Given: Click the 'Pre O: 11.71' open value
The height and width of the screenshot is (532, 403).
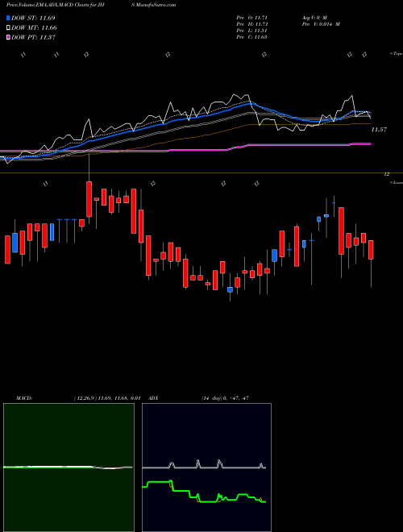Looking at the screenshot, I should (252, 17).
